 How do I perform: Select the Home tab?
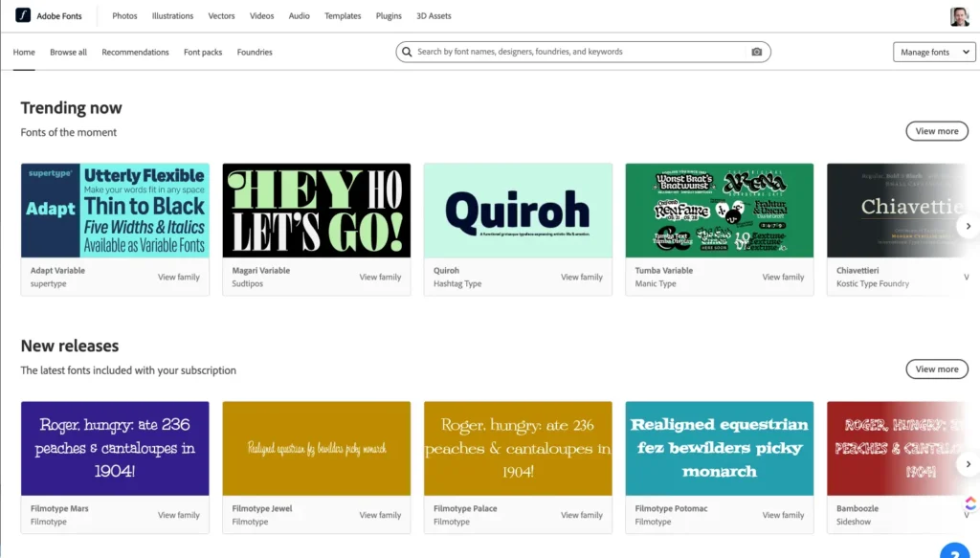[24, 52]
